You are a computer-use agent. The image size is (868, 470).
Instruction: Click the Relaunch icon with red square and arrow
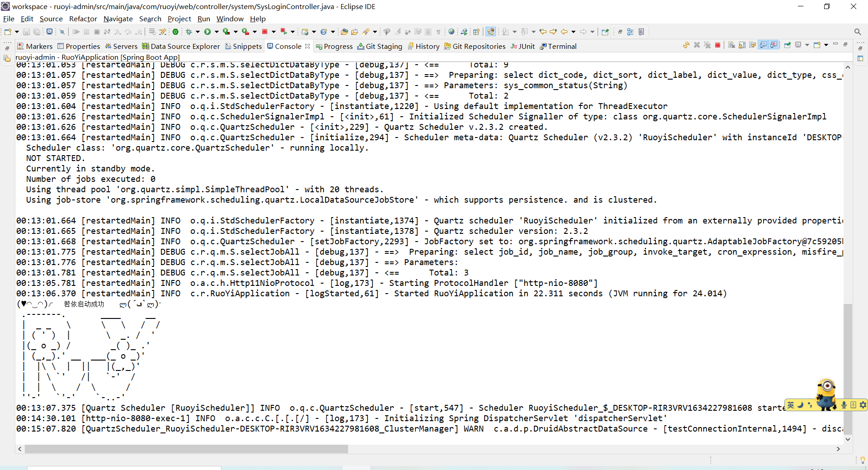(x=283, y=32)
